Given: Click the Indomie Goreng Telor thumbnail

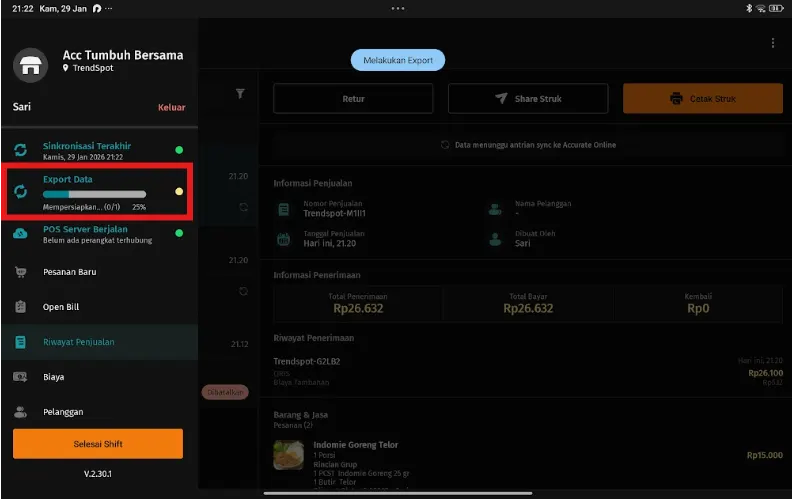Looking at the screenshot, I should coord(289,455).
